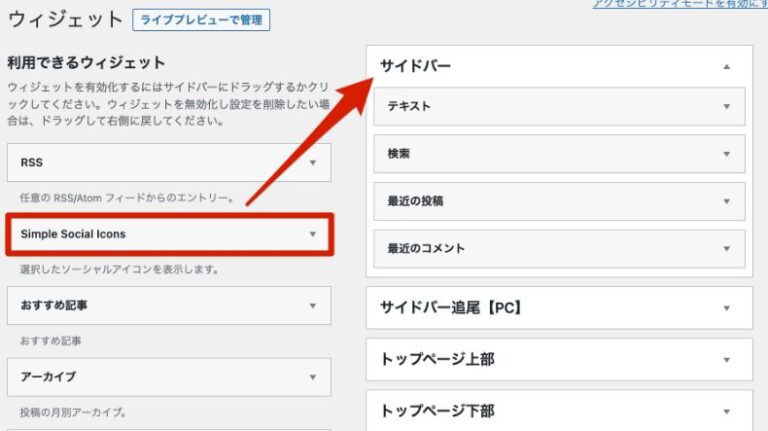Viewport: 768px width, 431px height.
Task: Click the テキスト widget title in sidebar
Action: [x=409, y=106]
